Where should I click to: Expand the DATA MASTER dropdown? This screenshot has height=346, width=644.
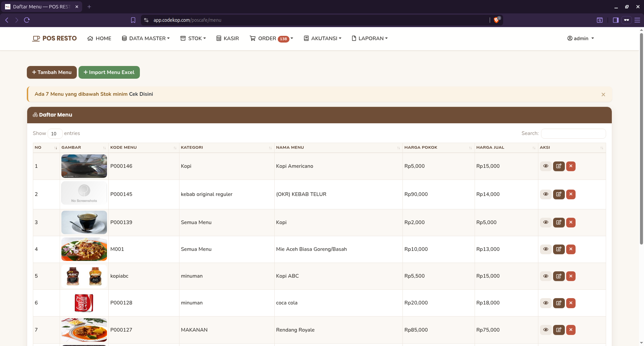146,39
